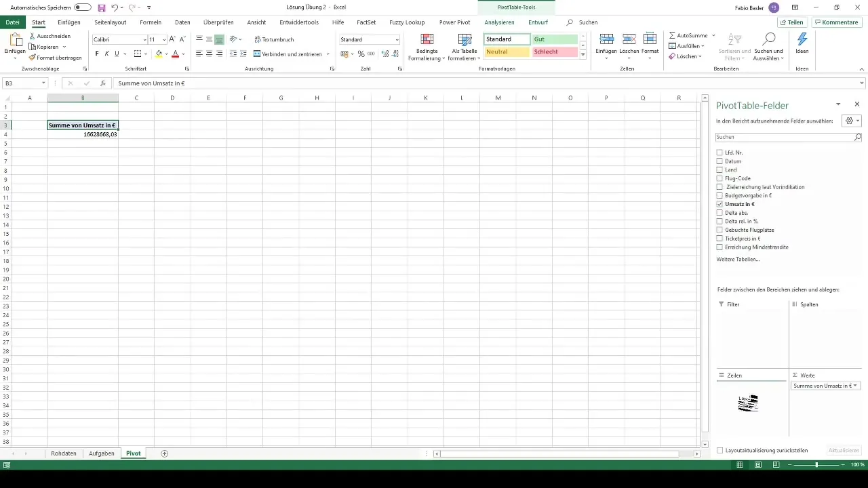
Task: Expand the Name Box B3 dropdown
Action: point(43,83)
